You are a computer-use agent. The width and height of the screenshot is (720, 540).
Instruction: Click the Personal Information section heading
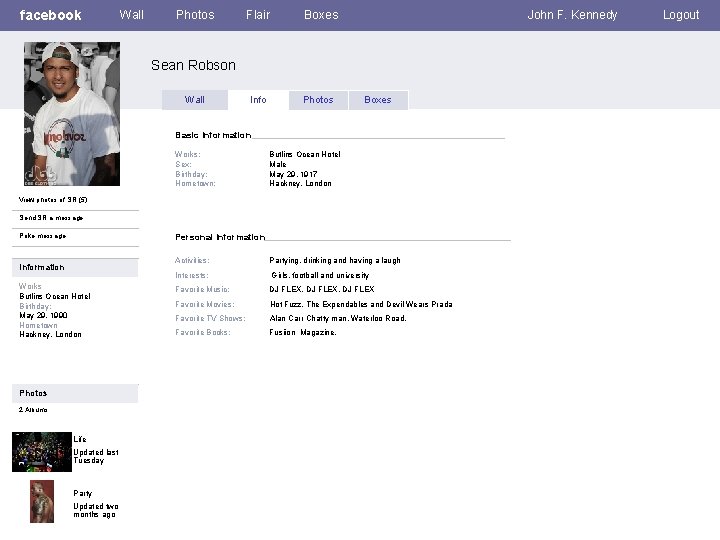[x=220, y=237]
